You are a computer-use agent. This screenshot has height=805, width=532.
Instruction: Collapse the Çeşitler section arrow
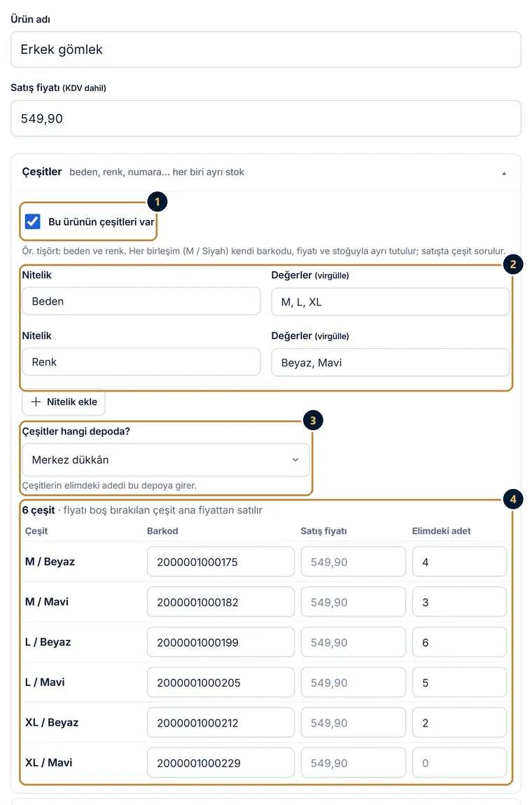(504, 174)
